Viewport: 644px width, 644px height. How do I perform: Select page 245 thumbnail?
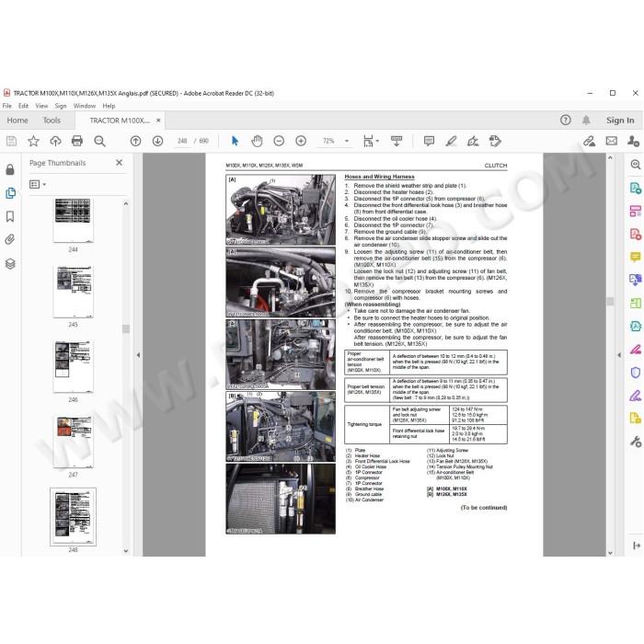(x=73, y=292)
